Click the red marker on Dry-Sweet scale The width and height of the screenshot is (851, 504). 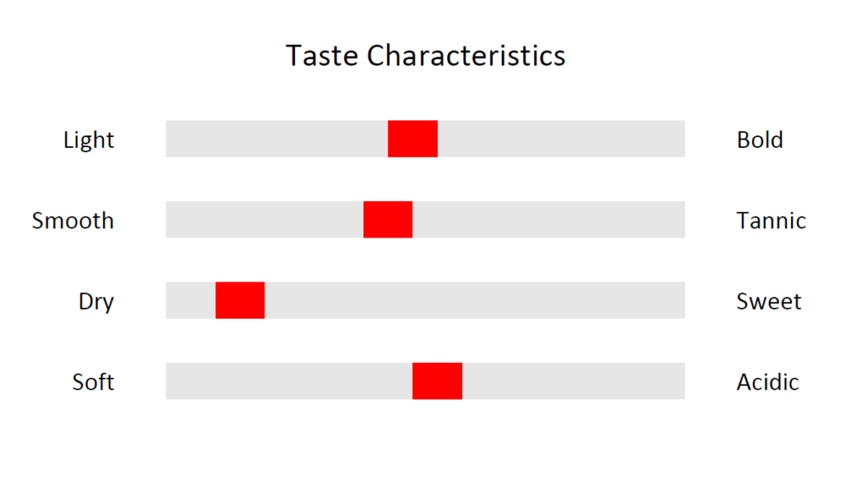tap(240, 300)
